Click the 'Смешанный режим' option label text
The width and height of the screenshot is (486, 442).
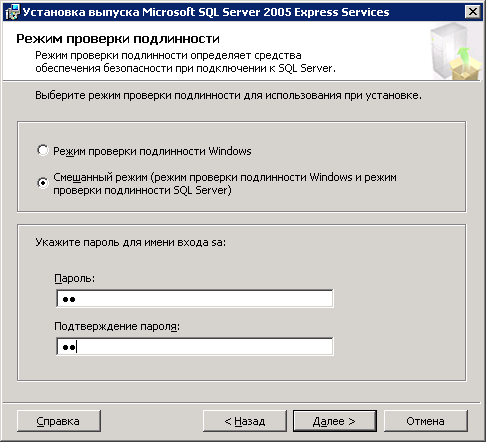(x=225, y=183)
